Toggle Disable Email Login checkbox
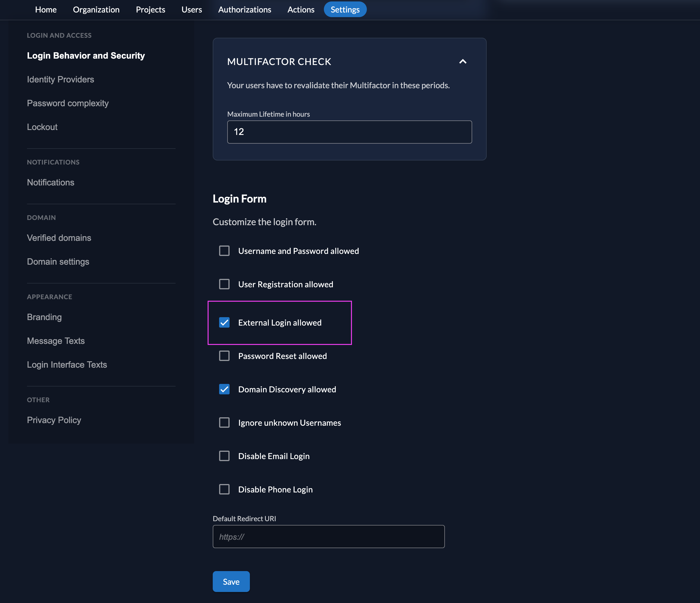The image size is (700, 603). tap(225, 456)
